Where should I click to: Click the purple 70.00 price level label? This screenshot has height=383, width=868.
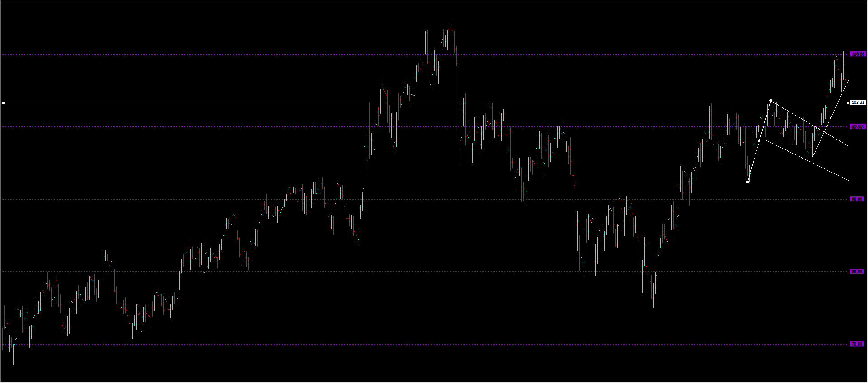[857, 344]
